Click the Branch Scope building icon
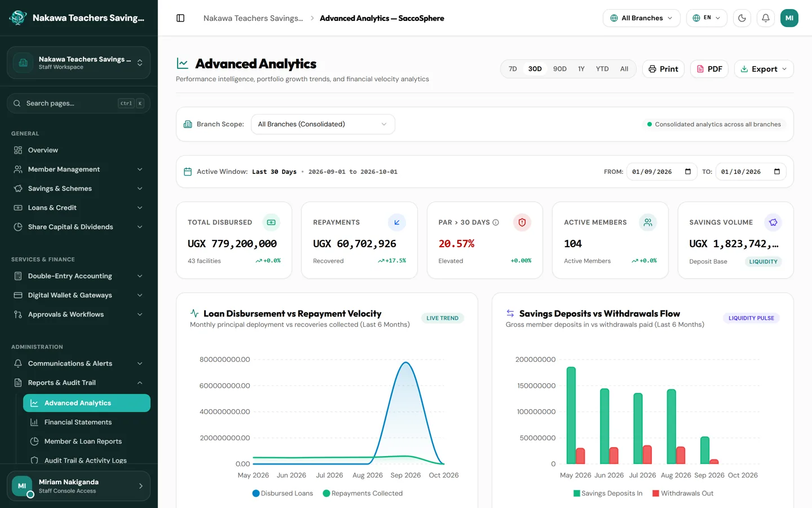 pos(188,124)
